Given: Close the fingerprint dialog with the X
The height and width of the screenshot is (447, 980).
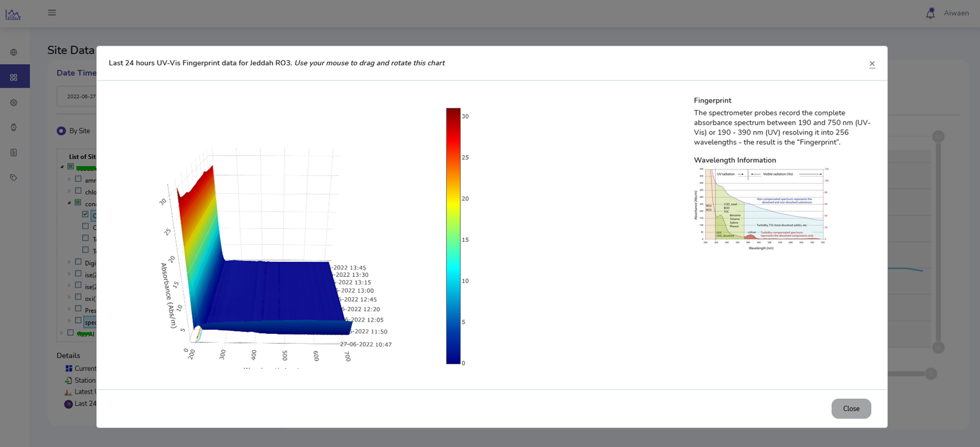Looking at the screenshot, I should pos(872,64).
